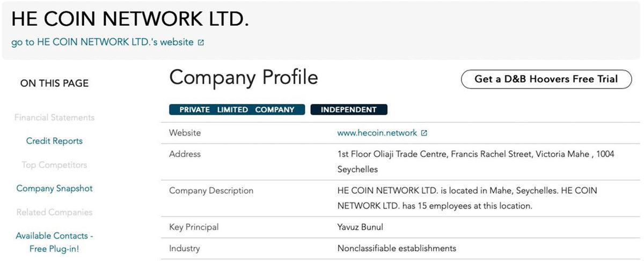Go to Company Snapshot section

pos(54,188)
